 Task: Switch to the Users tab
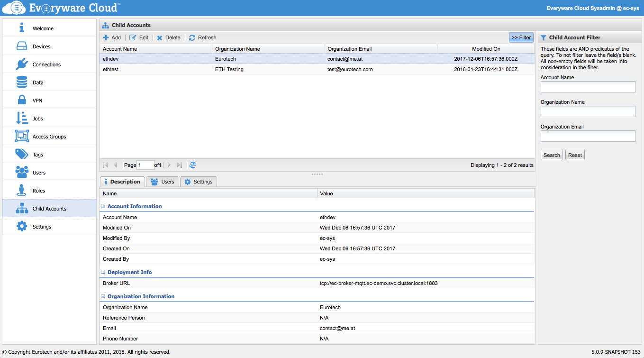[x=163, y=182]
